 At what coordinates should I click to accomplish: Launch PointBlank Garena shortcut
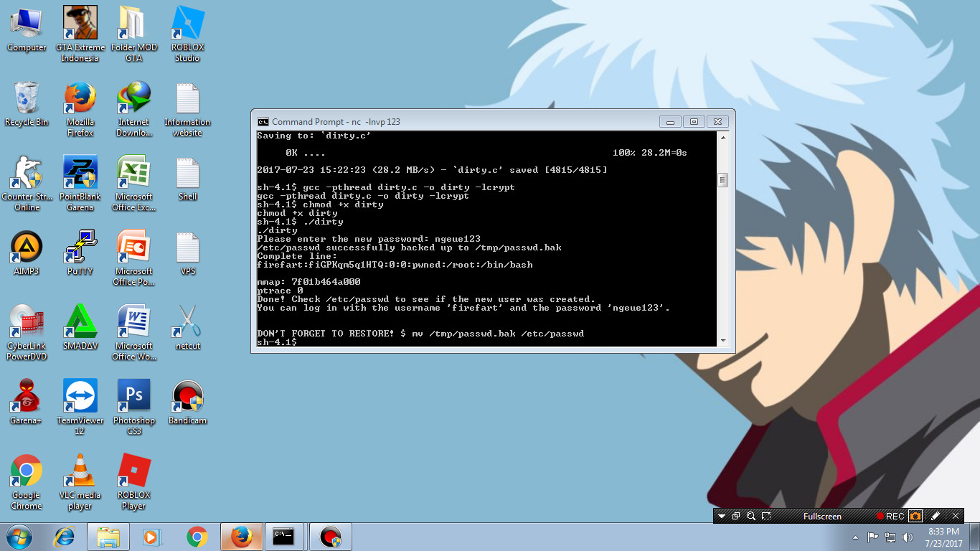[x=80, y=184]
